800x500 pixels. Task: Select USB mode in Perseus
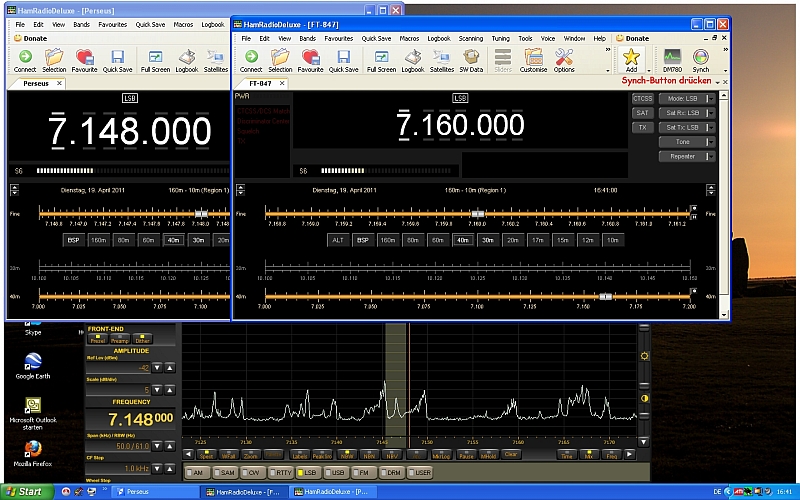[335, 472]
